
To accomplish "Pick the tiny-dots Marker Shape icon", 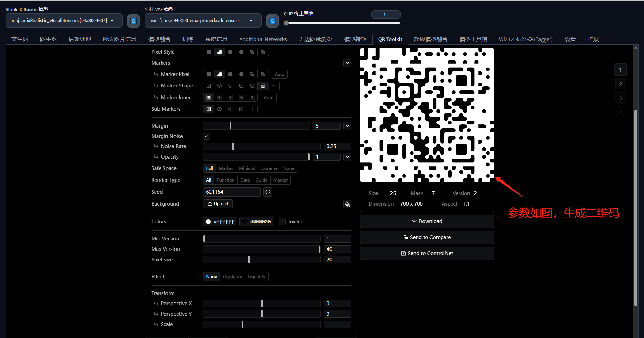I will tap(274, 86).
